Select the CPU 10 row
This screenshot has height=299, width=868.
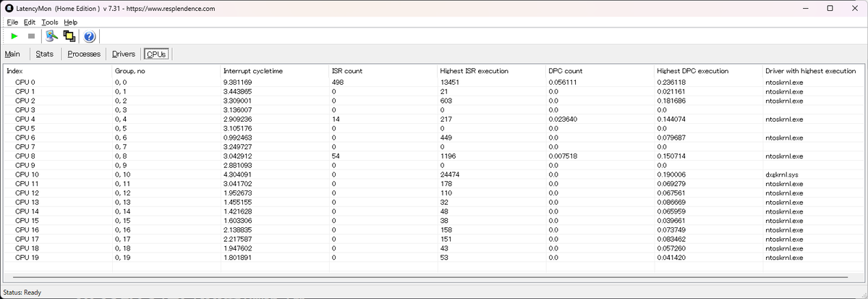tap(433, 174)
